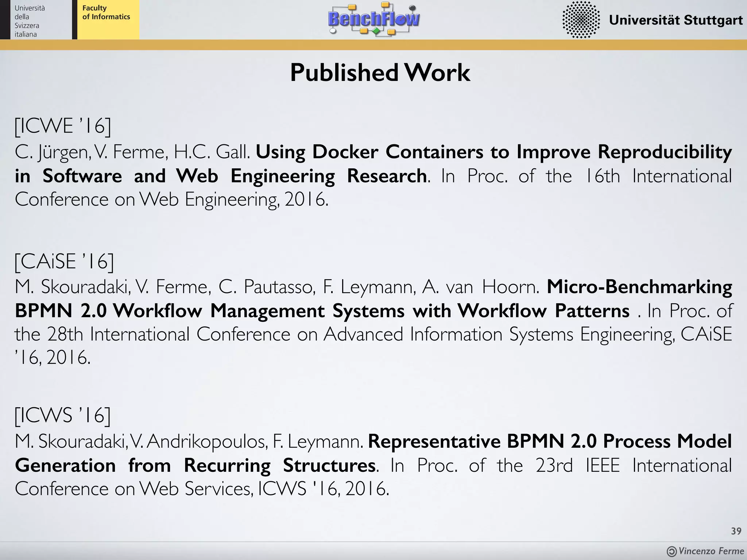Click the 'Vincenzo Ferme' author credit

pyautogui.click(x=711, y=551)
